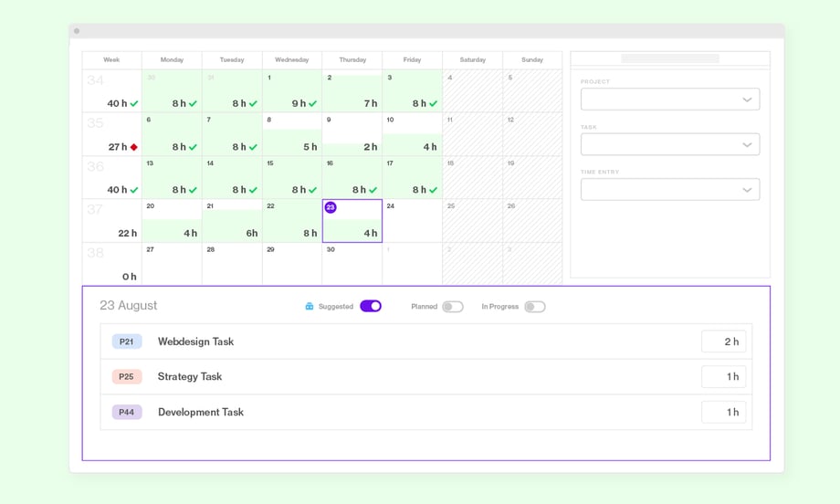Select the Development Task row

tap(425, 412)
